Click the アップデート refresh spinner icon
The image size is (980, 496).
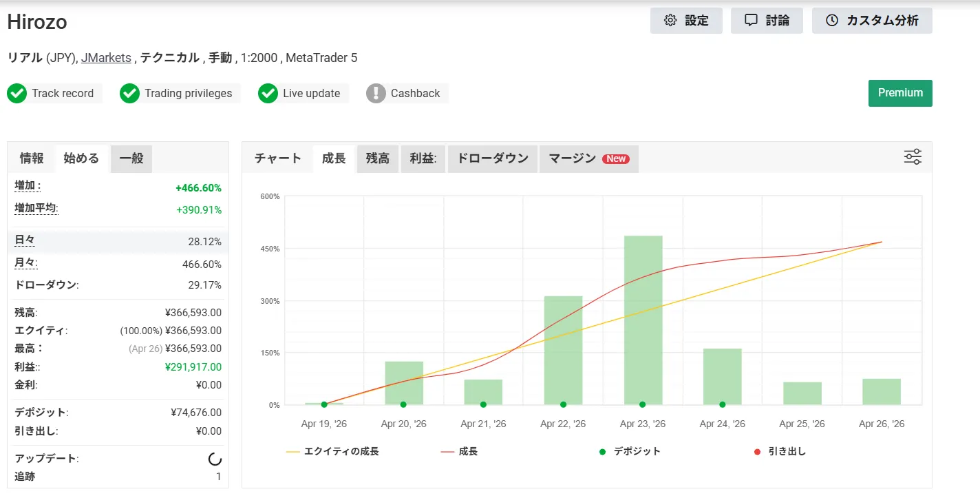pyautogui.click(x=215, y=459)
